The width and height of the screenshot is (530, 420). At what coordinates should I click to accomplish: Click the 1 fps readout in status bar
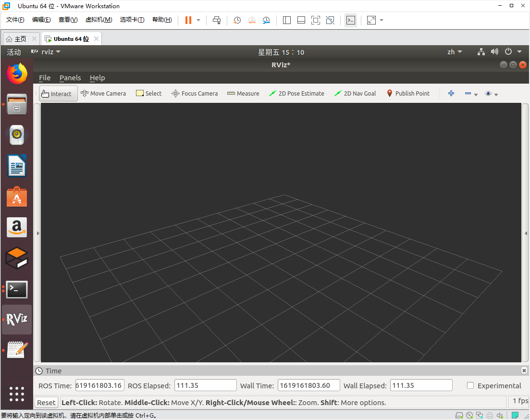pos(520,401)
